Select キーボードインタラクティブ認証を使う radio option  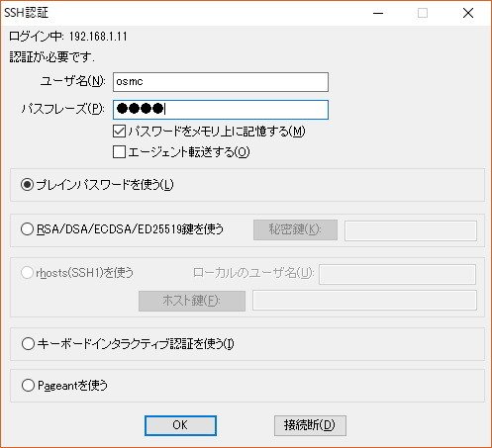click(x=28, y=344)
